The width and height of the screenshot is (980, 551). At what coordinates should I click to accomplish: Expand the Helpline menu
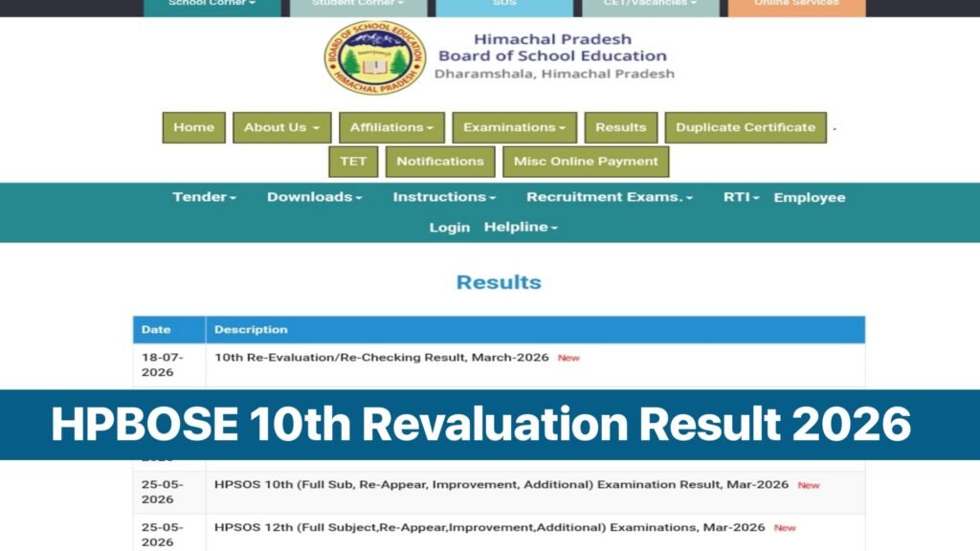(521, 228)
